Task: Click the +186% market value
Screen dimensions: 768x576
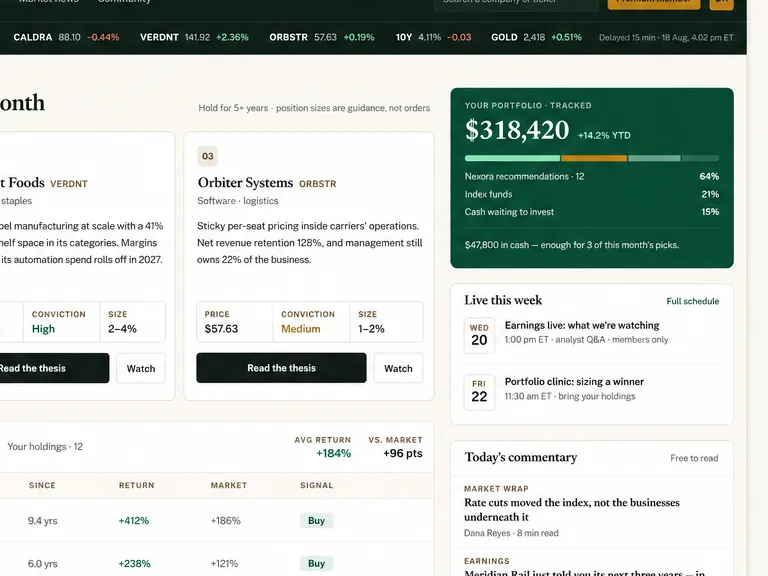Action: (226, 521)
